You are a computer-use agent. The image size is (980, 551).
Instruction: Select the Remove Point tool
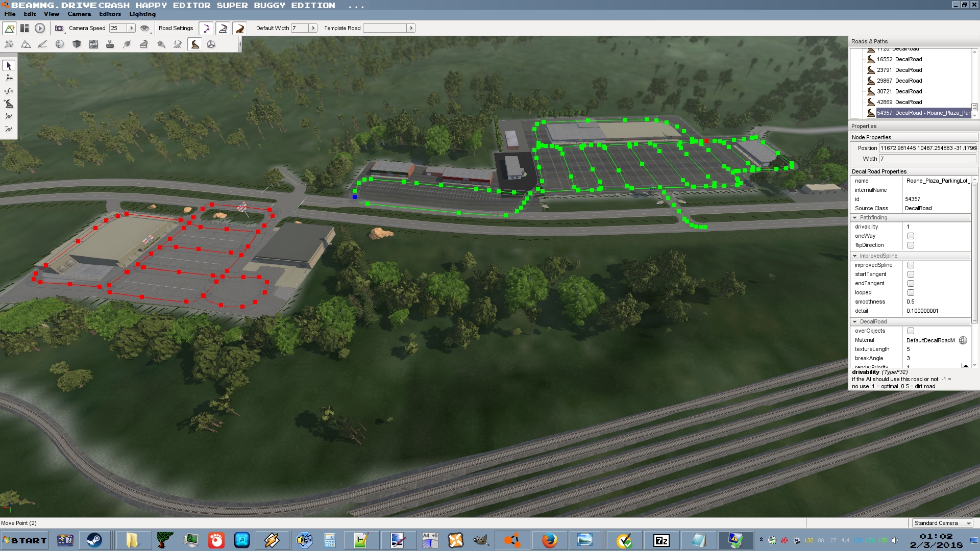pyautogui.click(x=9, y=129)
